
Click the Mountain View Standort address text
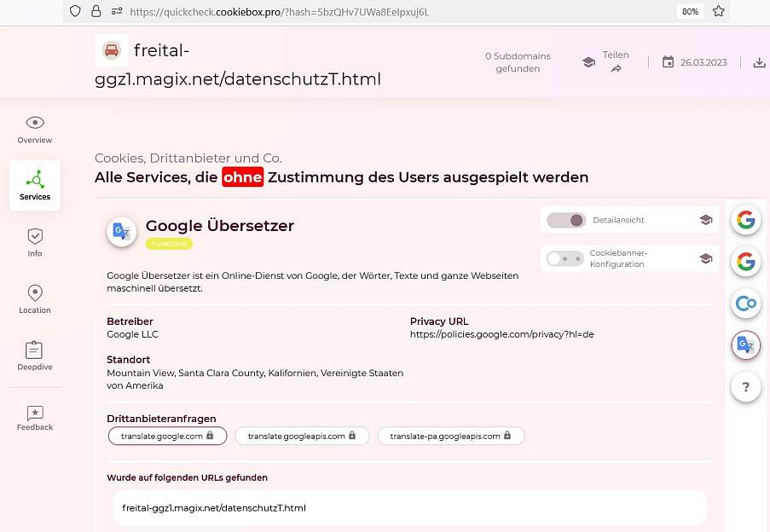tap(255, 379)
